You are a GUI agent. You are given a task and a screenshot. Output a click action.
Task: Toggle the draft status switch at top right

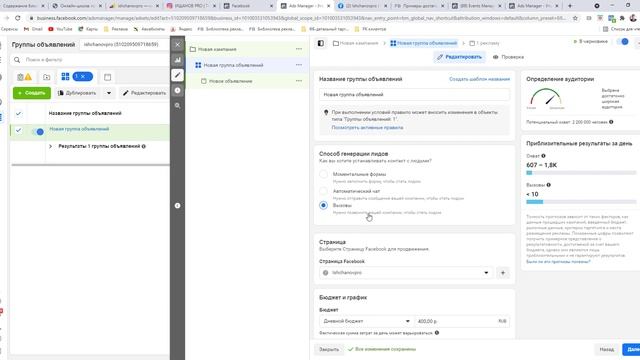pos(623,42)
